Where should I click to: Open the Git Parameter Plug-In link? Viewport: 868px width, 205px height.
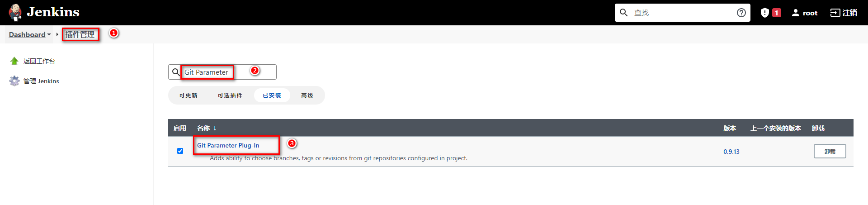click(228, 145)
